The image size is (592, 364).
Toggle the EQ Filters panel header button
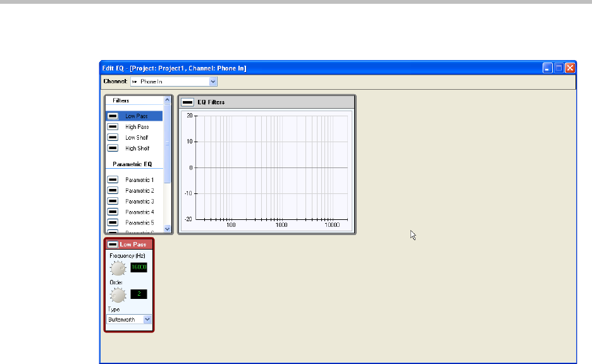coord(188,102)
